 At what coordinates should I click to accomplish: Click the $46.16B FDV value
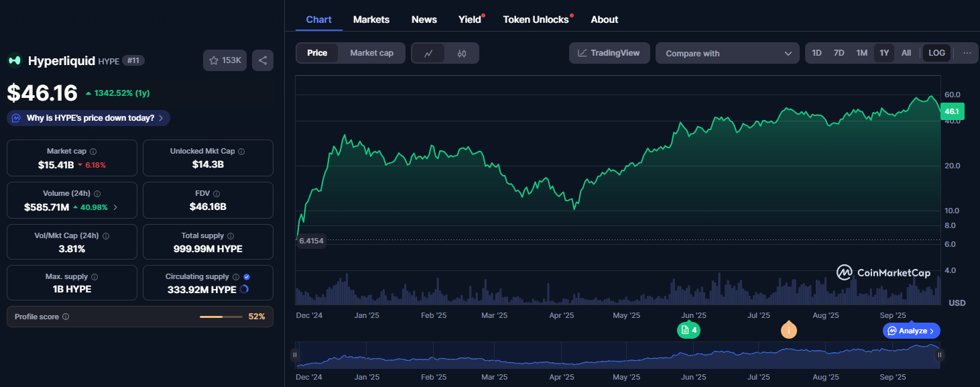[208, 207]
